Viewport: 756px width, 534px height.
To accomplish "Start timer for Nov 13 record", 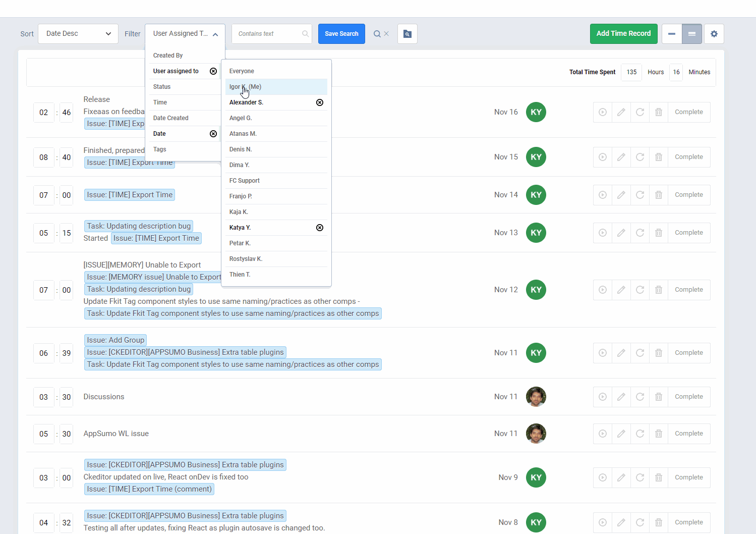I will point(603,233).
